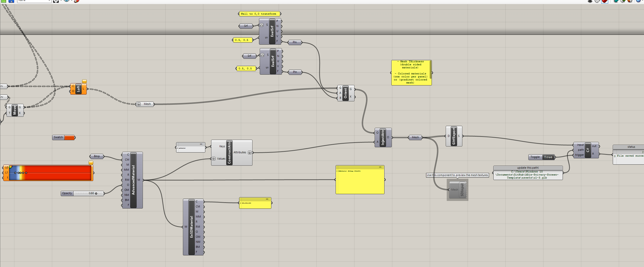The height and width of the screenshot is (267, 644).
Task: Enable shaded preview mode red icon
Action: (x=604, y=1)
